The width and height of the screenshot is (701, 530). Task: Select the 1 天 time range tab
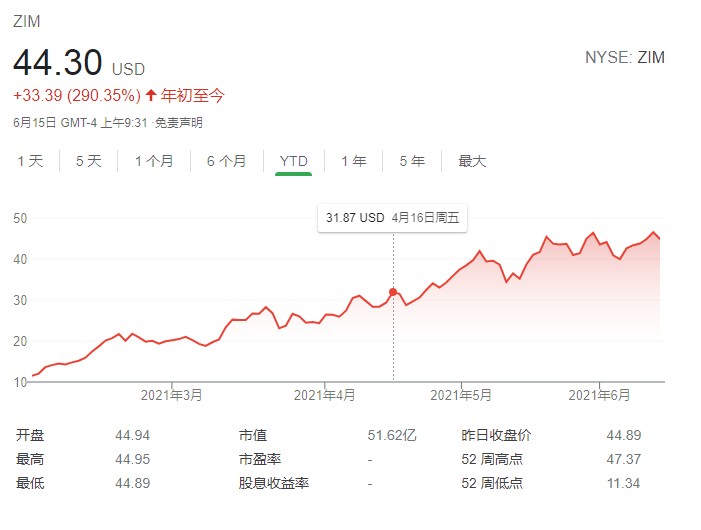(30, 161)
